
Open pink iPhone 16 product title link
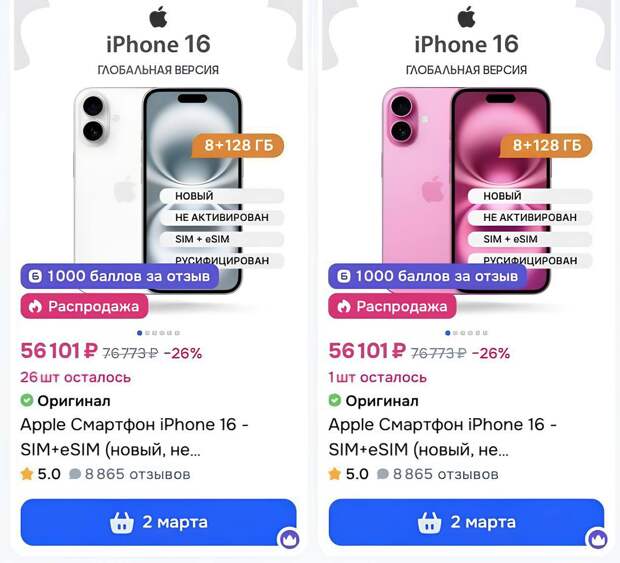click(x=442, y=437)
